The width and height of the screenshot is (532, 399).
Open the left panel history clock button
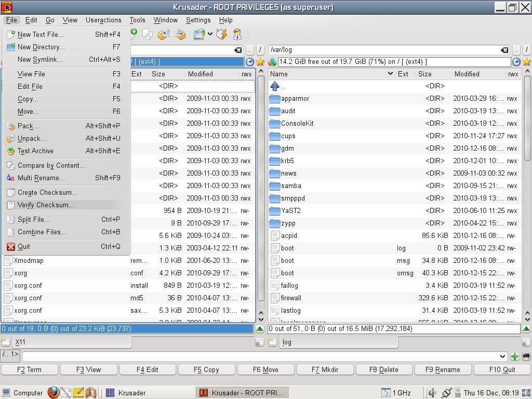[x=249, y=62]
